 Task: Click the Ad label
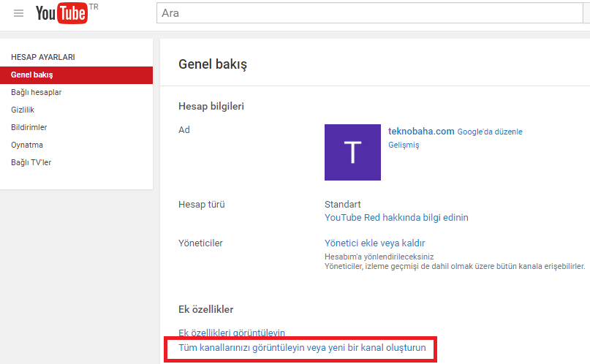point(184,129)
